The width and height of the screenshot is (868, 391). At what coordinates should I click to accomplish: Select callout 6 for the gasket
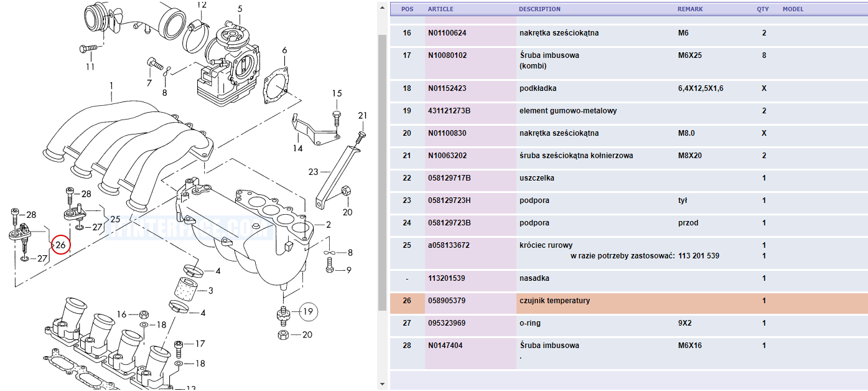(284, 50)
